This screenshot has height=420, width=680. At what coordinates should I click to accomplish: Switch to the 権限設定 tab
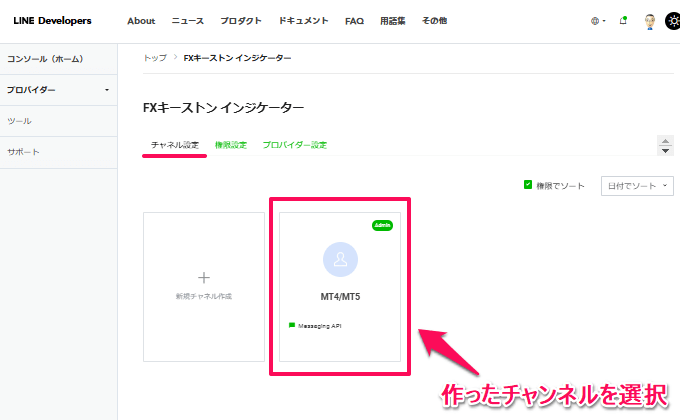(231, 145)
